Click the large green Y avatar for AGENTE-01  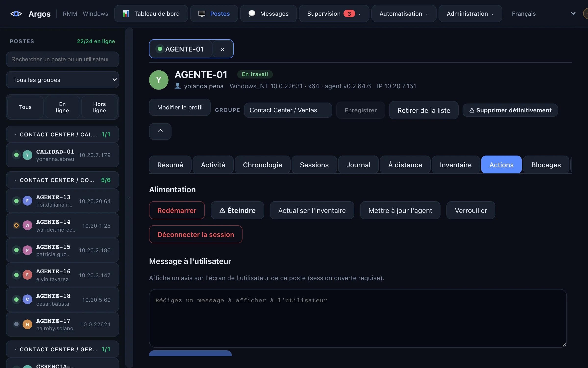click(x=159, y=80)
